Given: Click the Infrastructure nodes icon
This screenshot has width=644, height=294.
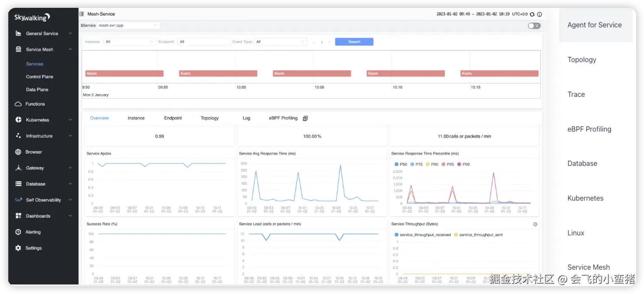Looking at the screenshot, I should [x=18, y=136].
